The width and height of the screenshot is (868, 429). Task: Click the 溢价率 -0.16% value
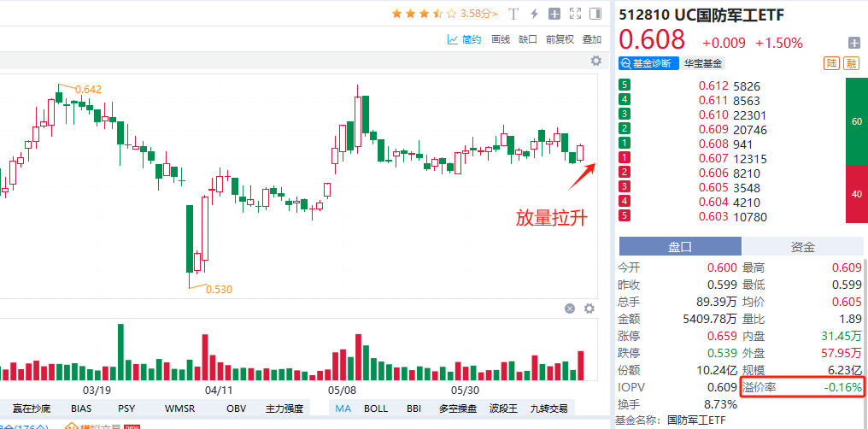click(842, 387)
